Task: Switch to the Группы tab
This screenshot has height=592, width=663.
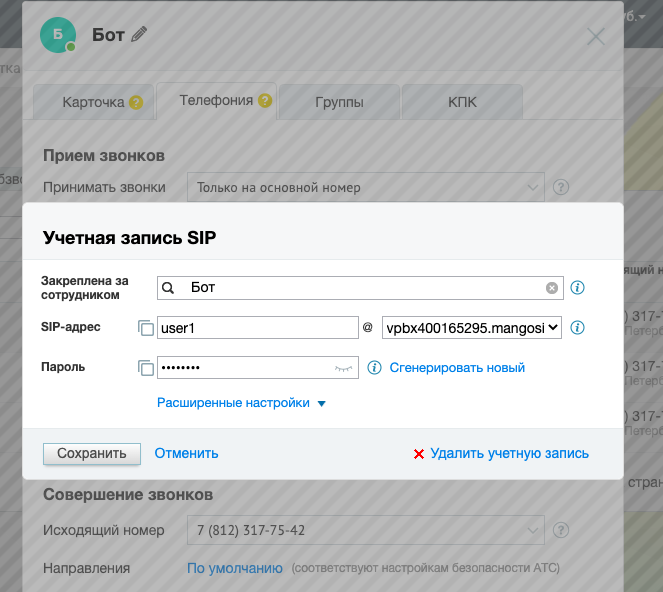Action: pos(339,102)
